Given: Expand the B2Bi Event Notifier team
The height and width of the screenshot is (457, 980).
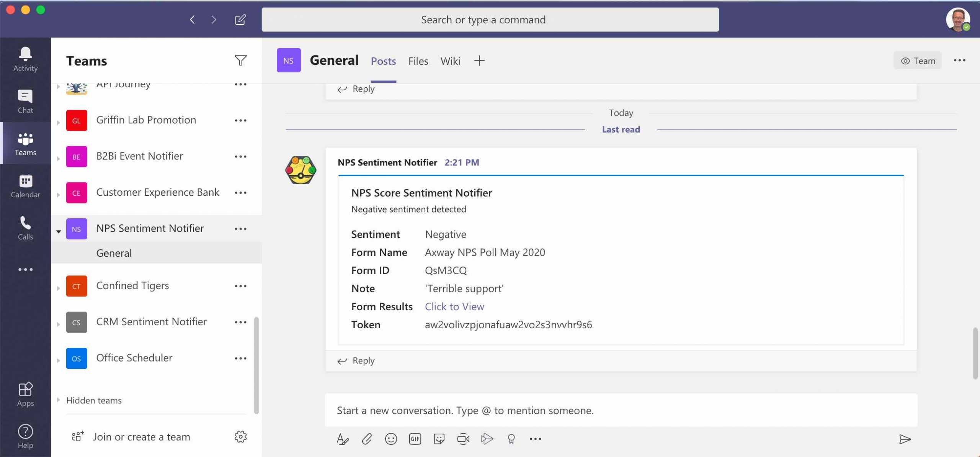Looking at the screenshot, I should click(59, 159).
